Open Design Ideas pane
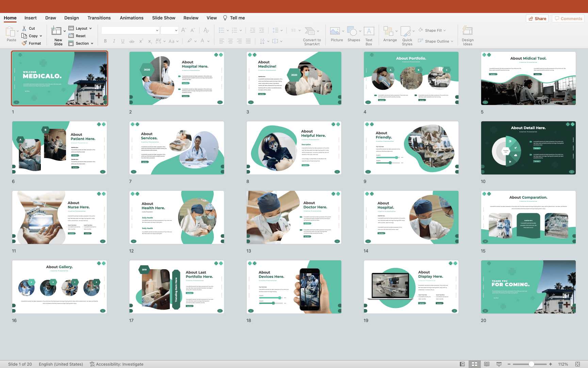This screenshot has height=368, width=588. 468,32
